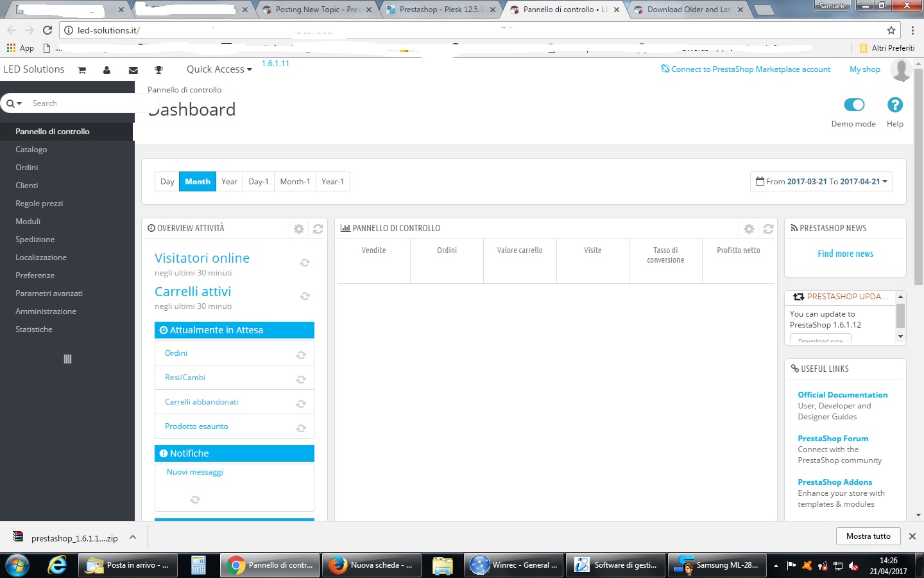Image resolution: width=924 pixels, height=578 pixels.
Task: Select the Day period tab
Action: point(167,182)
